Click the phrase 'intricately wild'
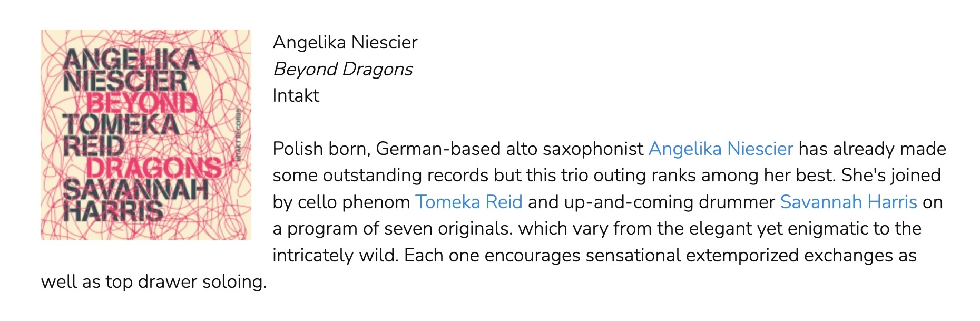 (x=335, y=256)
